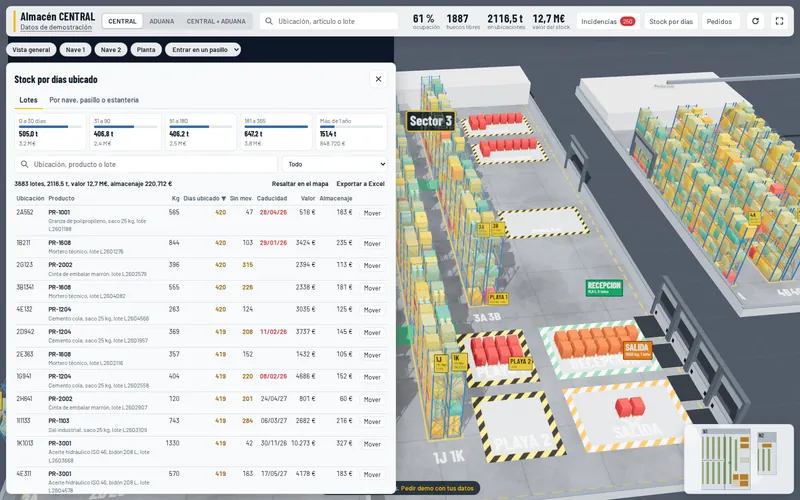Click Pedir demo con tus datos

coord(437,488)
